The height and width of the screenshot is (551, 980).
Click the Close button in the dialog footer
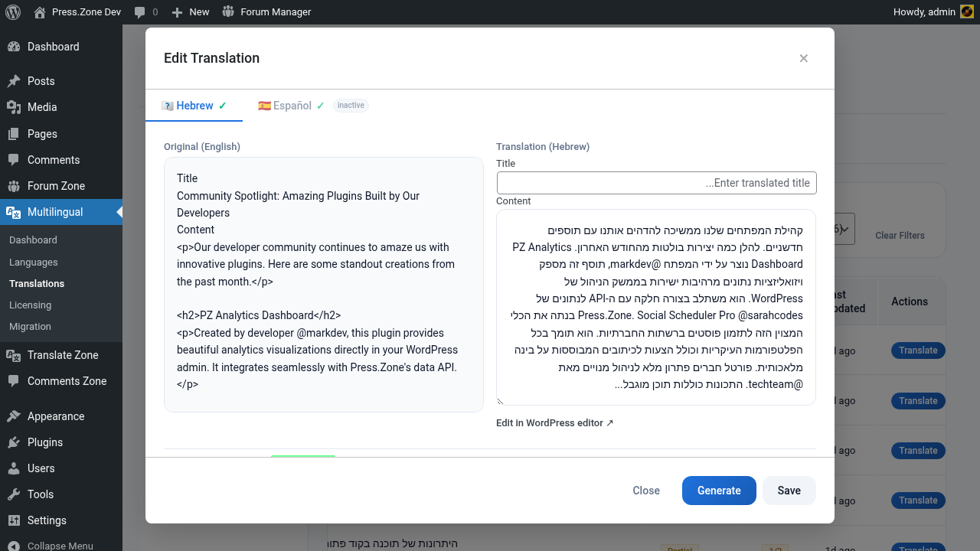pyautogui.click(x=646, y=491)
